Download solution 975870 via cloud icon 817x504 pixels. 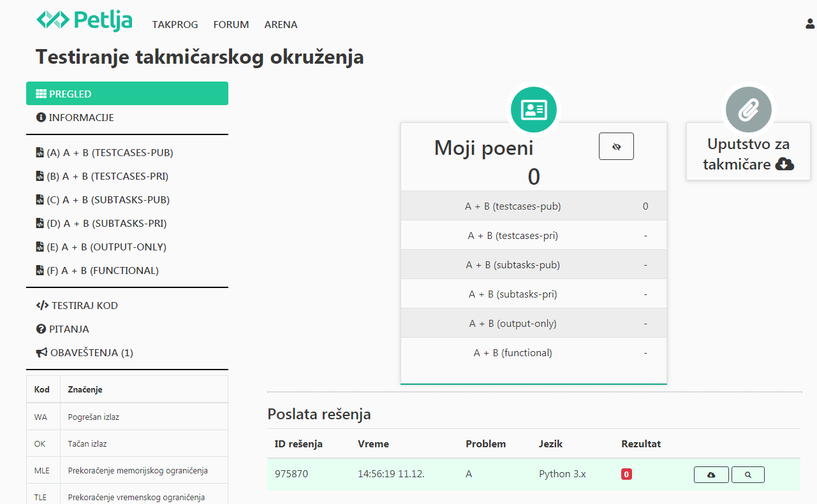coord(711,475)
